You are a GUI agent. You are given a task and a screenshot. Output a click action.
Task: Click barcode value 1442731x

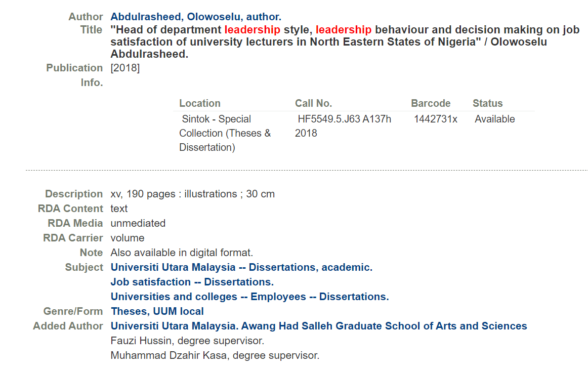435,119
